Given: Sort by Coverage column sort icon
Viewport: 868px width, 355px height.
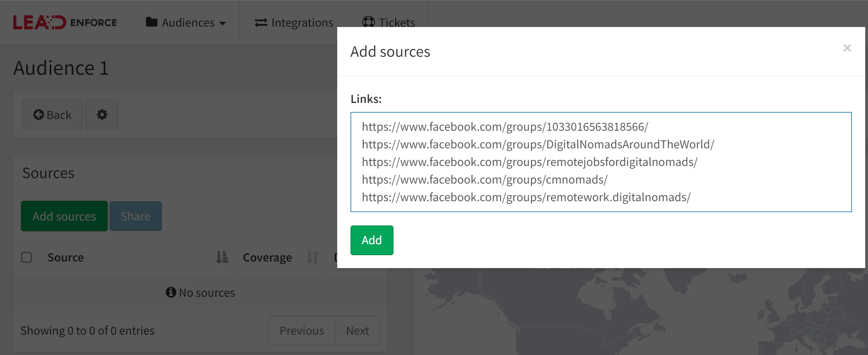Looking at the screenshot, I should coord(313,257).
